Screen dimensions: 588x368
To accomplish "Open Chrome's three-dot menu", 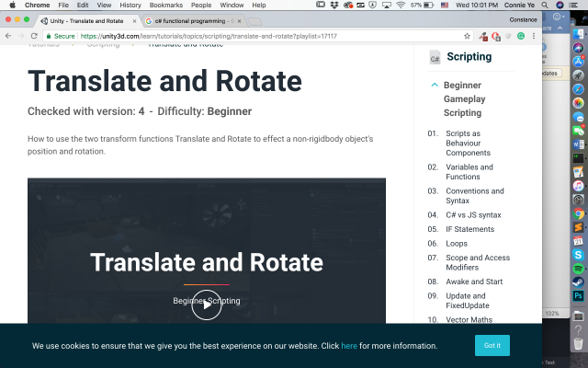I will pos(534,36).
